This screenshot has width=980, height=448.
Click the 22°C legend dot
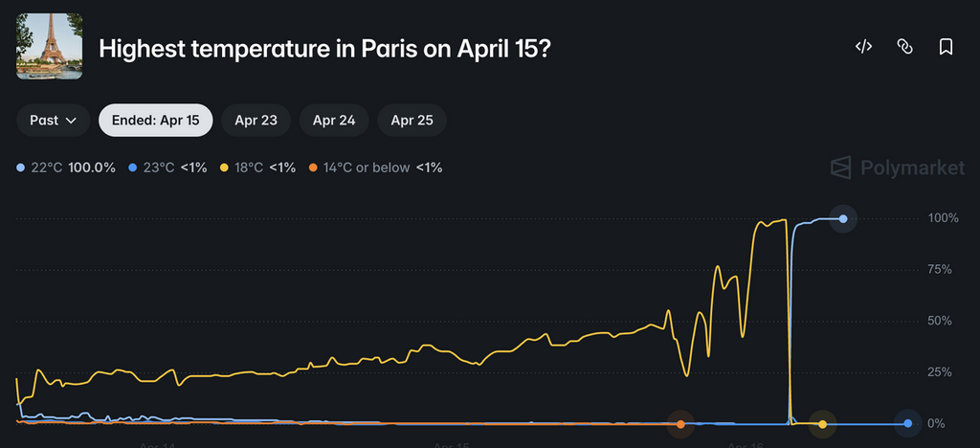22,168
